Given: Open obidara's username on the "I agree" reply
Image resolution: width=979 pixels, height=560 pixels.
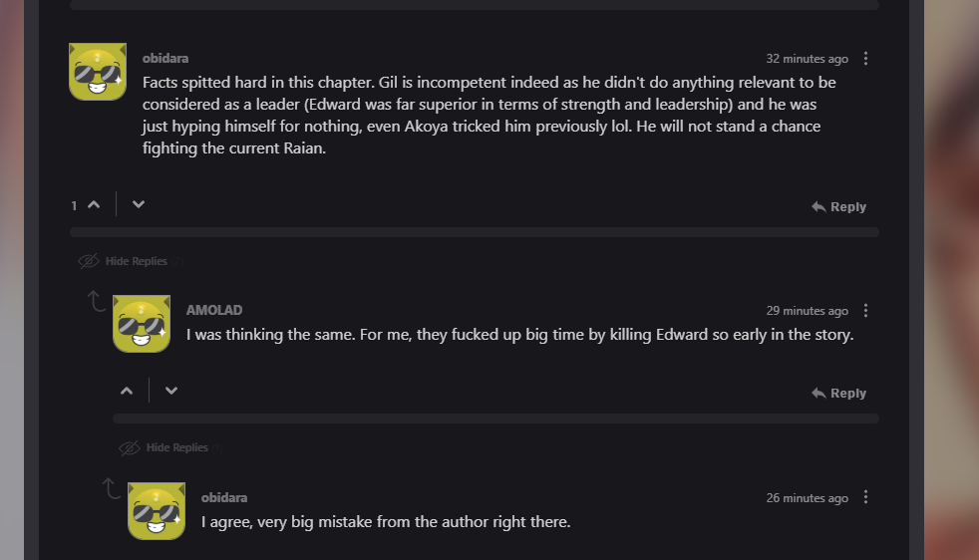Looking at the screenshot, I should (x=224, y=497).
